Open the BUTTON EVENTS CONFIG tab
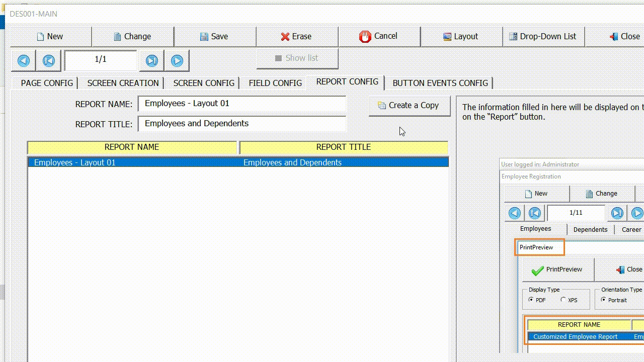644x362 pixels. (440, 83)
